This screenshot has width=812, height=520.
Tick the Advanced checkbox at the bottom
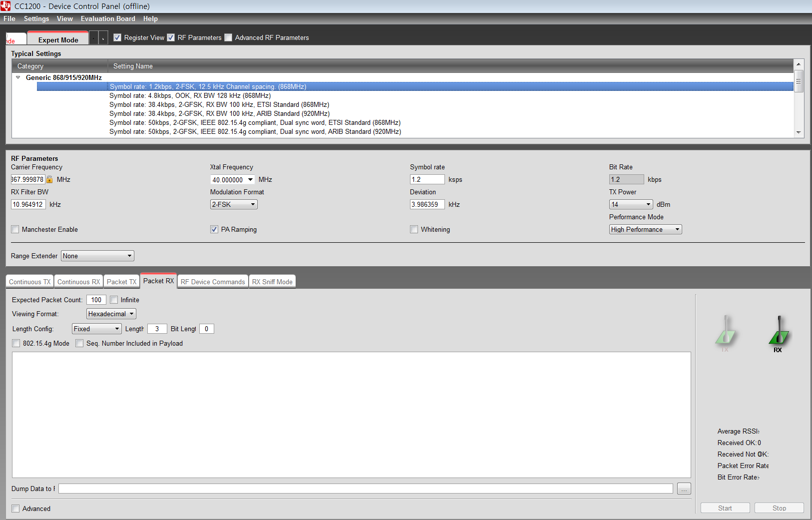pyautogui.click(x=16, y=509)
